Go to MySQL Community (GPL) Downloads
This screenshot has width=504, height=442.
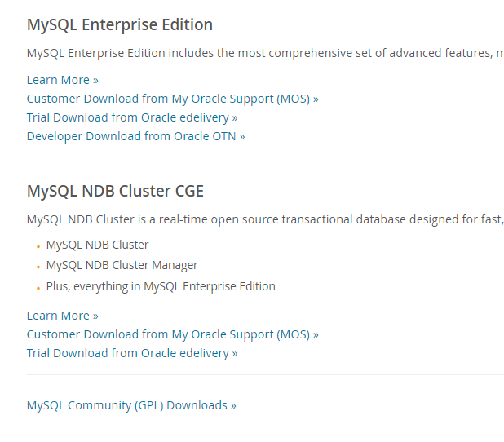coord(131,405)
